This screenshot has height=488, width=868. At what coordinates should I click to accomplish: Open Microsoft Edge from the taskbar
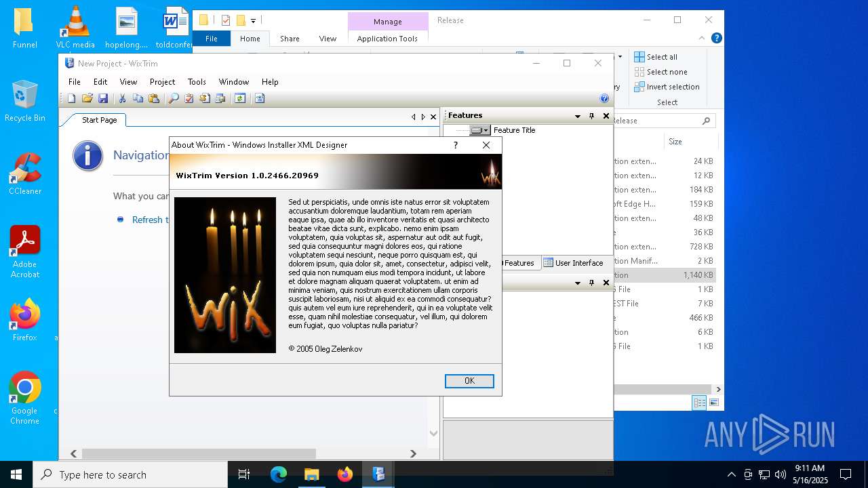[x=279, y=474]
